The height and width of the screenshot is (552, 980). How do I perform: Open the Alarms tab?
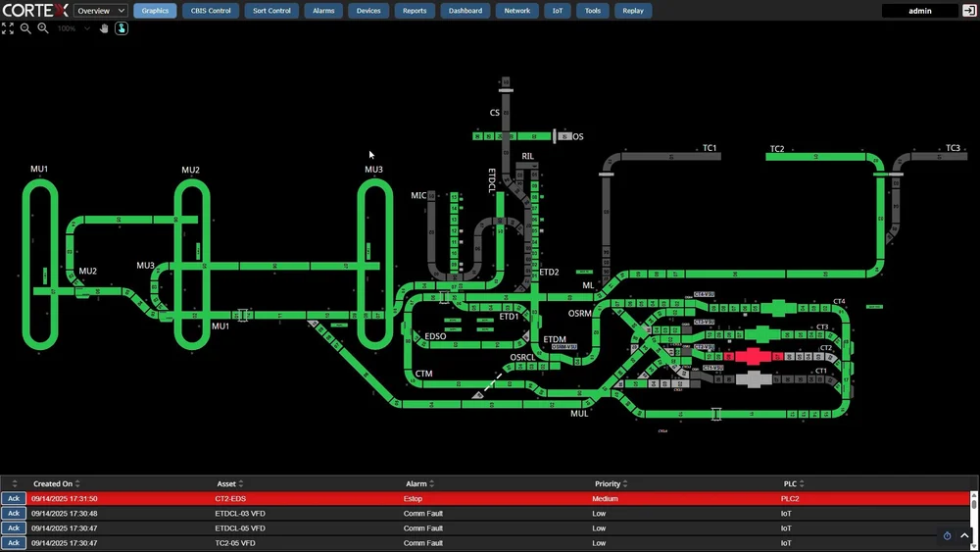click(323, 11)
